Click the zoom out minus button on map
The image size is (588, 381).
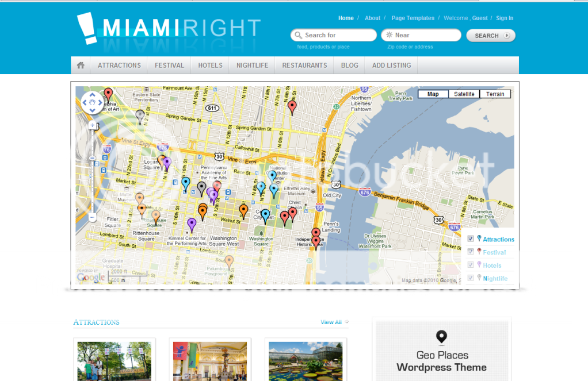pos(92,217)
